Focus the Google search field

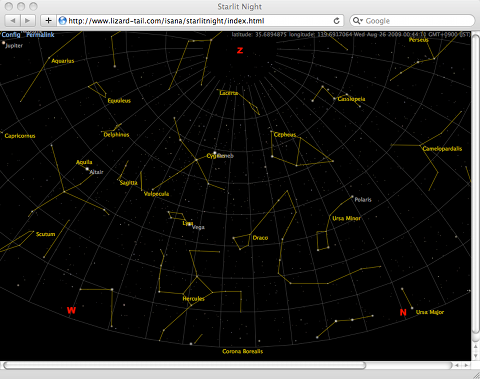(412, 21)
